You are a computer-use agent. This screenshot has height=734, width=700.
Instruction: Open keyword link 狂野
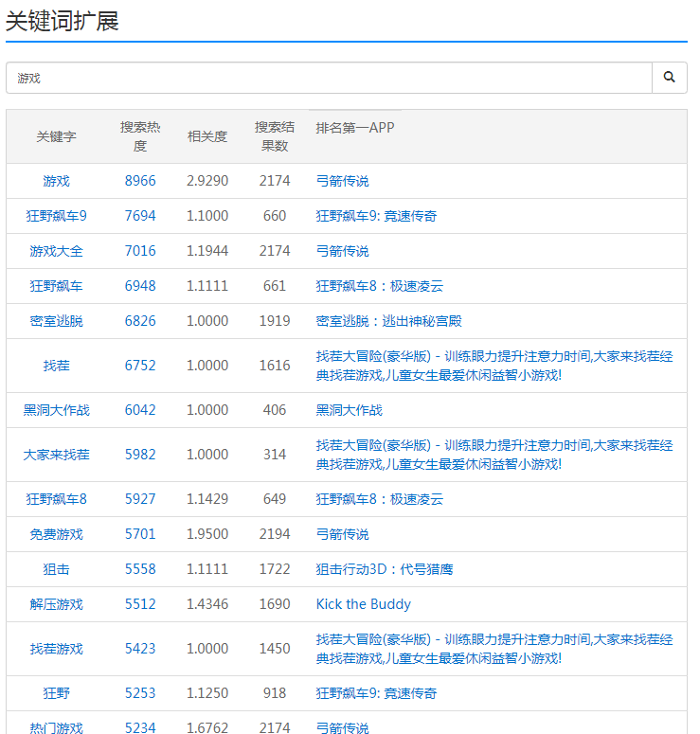click(x=56, y=693)
